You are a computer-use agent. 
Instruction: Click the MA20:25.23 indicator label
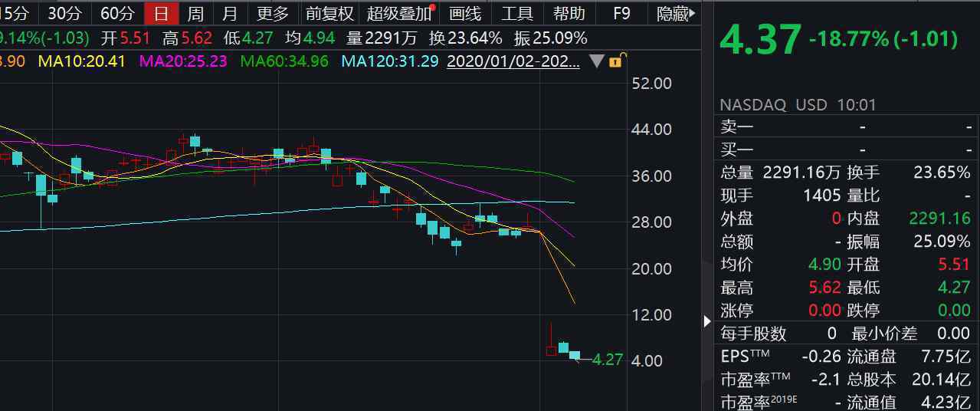[x=182, y=61]
